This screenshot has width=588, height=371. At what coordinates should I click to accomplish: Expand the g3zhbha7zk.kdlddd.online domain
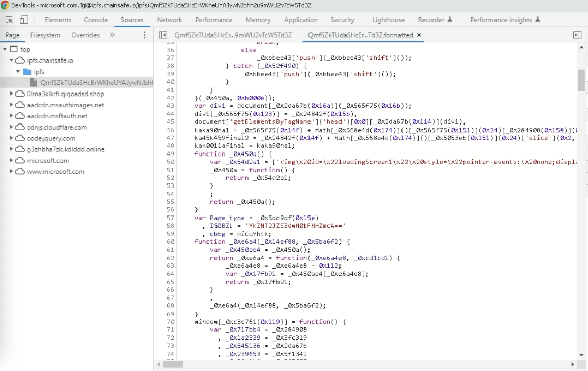(x=11, y=149)
